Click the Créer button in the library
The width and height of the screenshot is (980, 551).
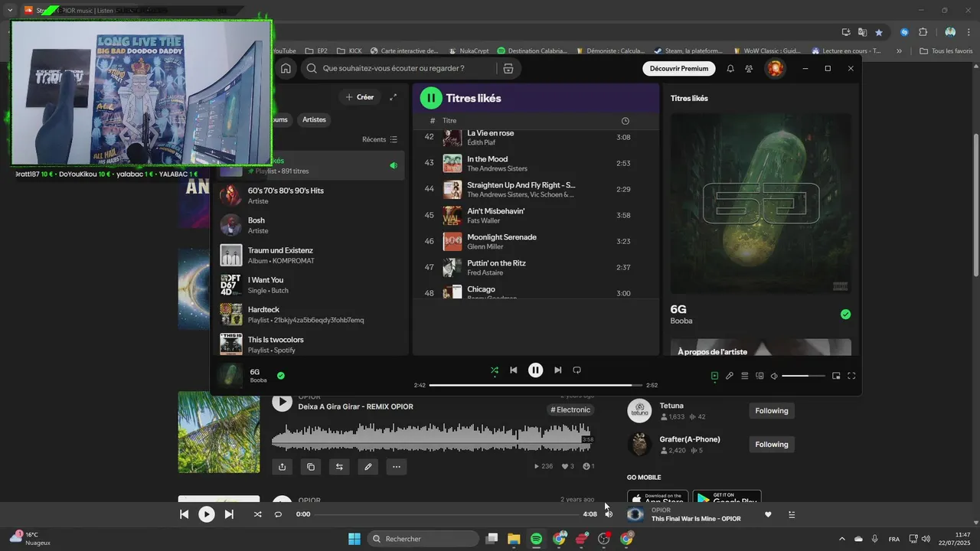click(x=360, y=97)
